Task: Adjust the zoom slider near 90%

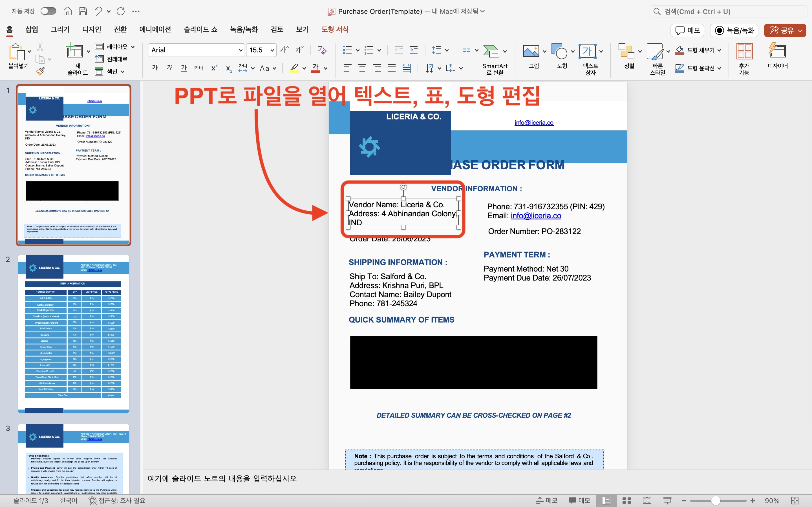Action: click(x=717, y=500)
